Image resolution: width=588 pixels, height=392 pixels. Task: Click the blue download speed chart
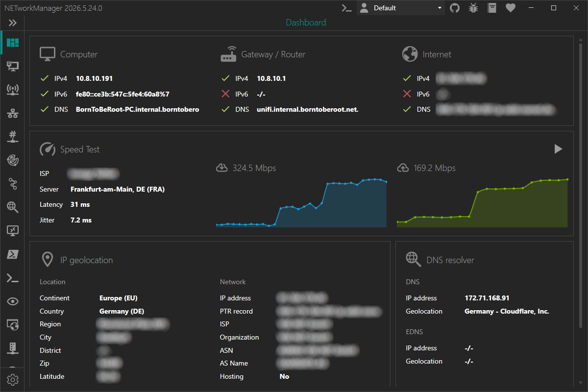301,203
